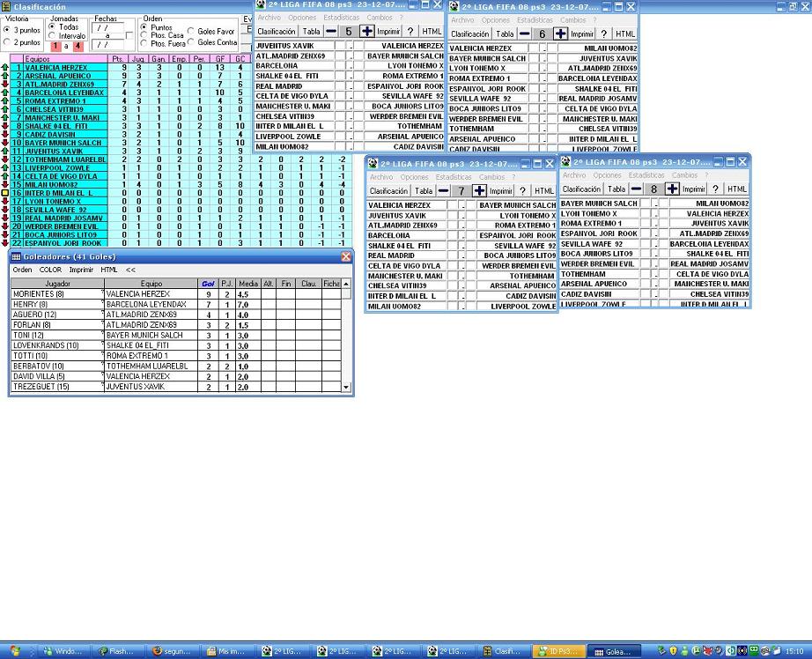
Task: Open the Windows Start button
Action: pos(15,651)
